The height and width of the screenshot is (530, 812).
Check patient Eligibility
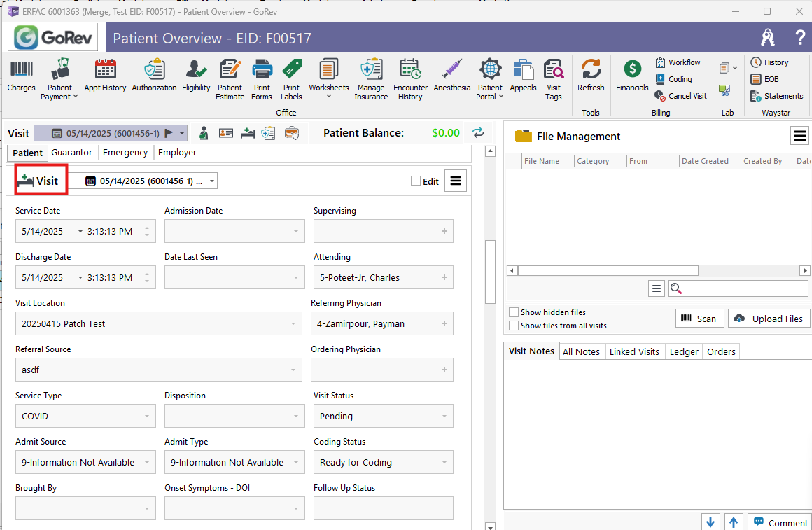[x=196, y=76]
